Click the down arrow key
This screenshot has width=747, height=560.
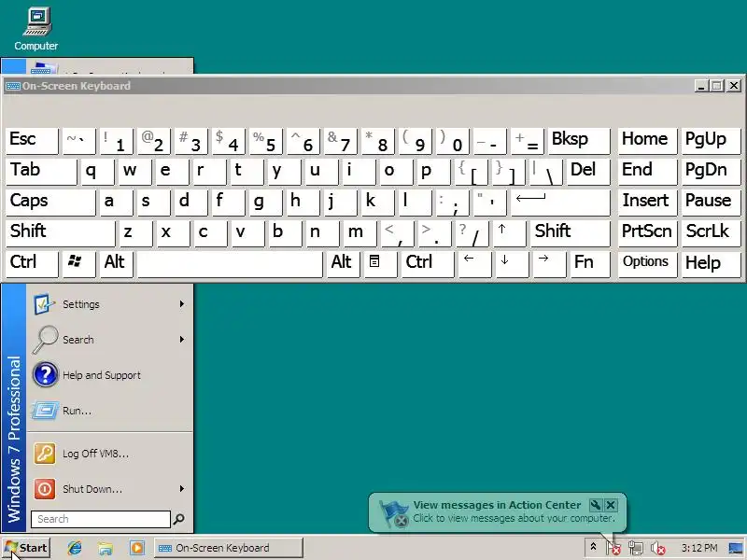[512, 263]
